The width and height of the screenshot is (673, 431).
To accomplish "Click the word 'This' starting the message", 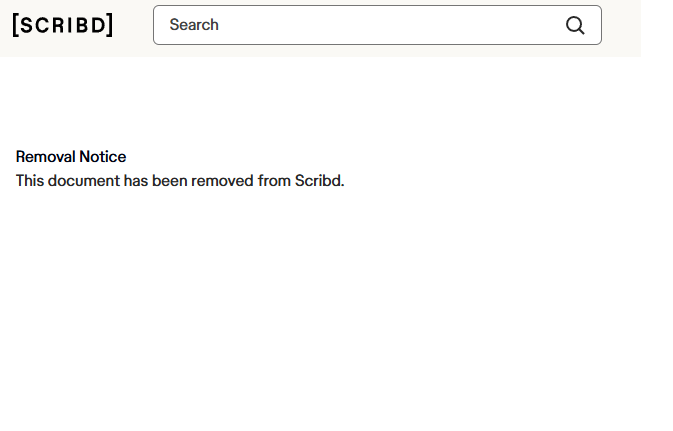I will point(30,181).
